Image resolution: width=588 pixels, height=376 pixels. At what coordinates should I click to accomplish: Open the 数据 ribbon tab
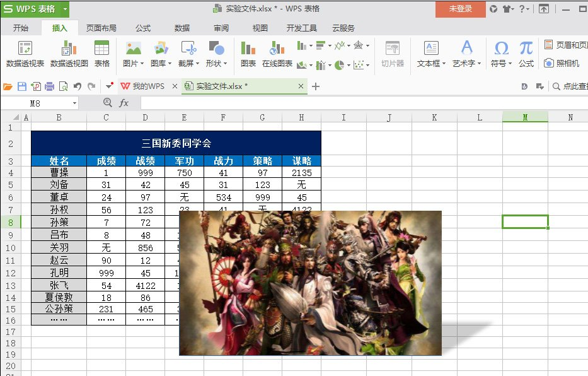click(182, 27)
